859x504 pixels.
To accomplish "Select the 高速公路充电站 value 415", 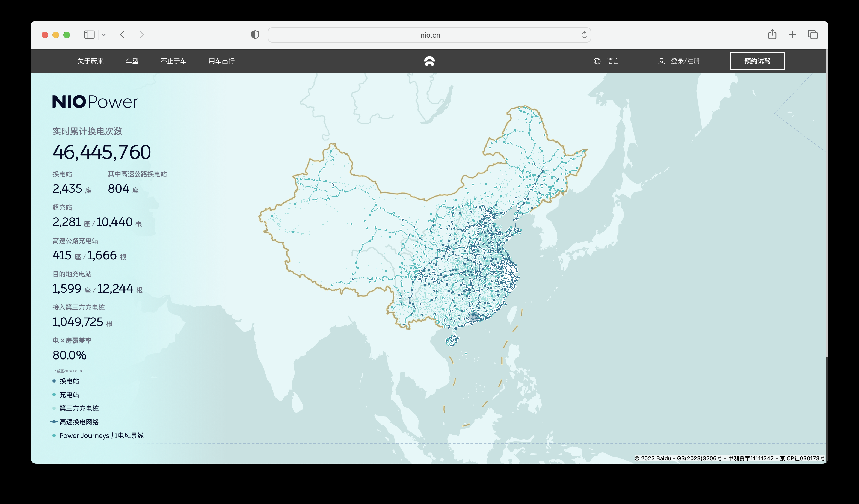I will pos(62,255).
